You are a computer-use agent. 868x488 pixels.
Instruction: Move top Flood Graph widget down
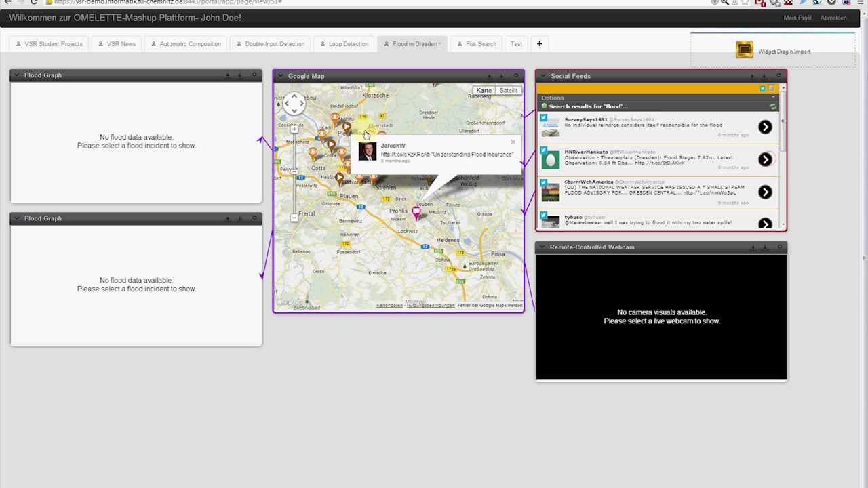[239, 75]
